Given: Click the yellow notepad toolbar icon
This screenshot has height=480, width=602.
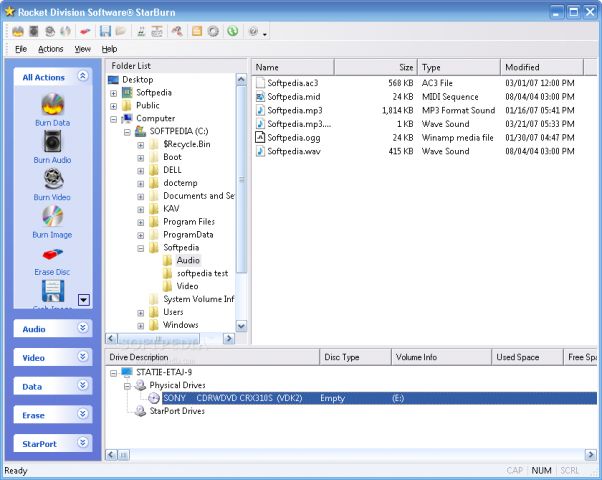Looking at the screenshot, I should (197, 31).
